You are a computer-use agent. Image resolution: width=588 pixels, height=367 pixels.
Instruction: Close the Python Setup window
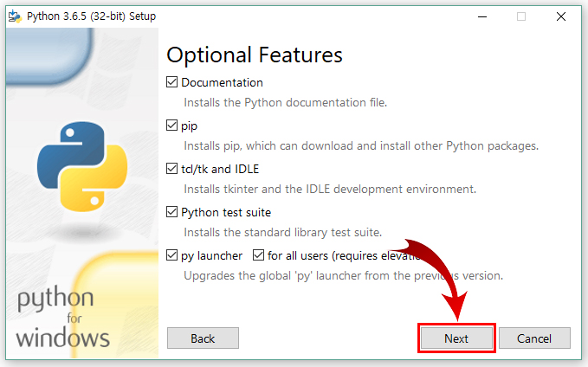(561, 16)
